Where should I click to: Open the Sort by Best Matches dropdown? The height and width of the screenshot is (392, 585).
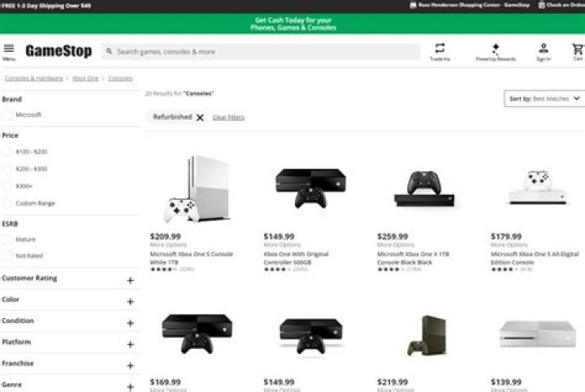click(544, 99)
